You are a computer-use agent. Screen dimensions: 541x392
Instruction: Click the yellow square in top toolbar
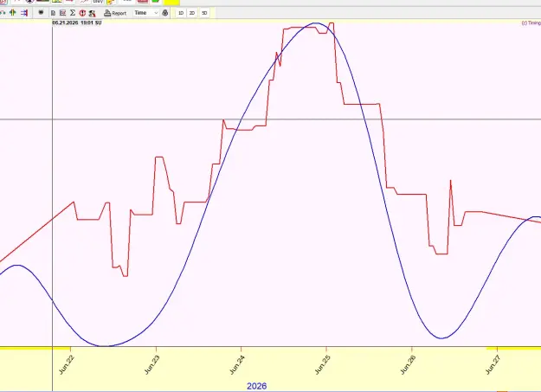pos(171,3)
